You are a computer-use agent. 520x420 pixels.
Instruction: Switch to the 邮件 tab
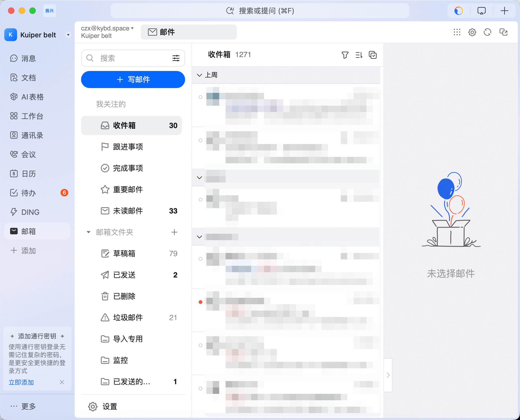tap(189, 32)
